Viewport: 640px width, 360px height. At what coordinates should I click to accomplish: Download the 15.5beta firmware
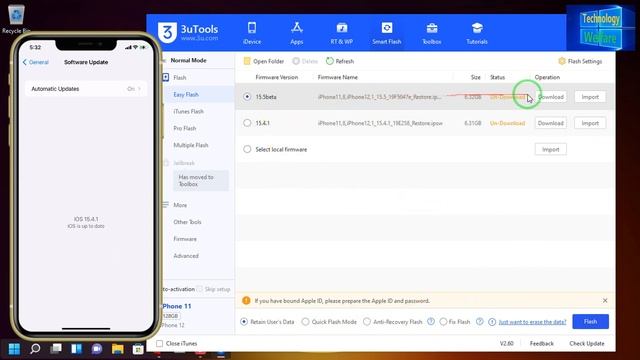tap(550, 97)
